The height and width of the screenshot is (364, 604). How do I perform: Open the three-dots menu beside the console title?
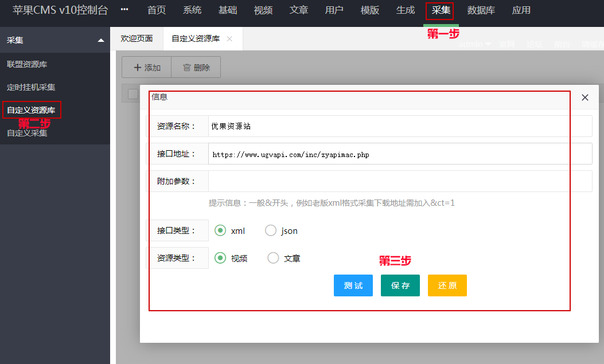pyautogui.click(x=124, y=10)
